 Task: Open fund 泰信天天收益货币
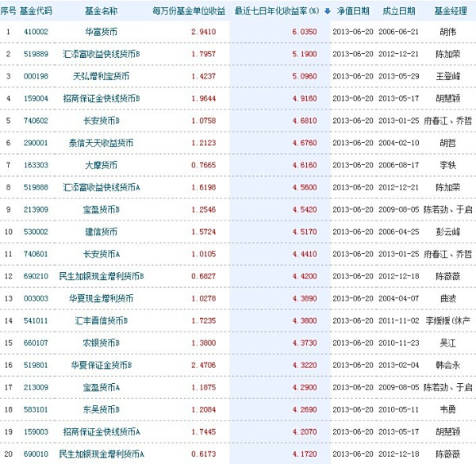[x=101, y=143]
